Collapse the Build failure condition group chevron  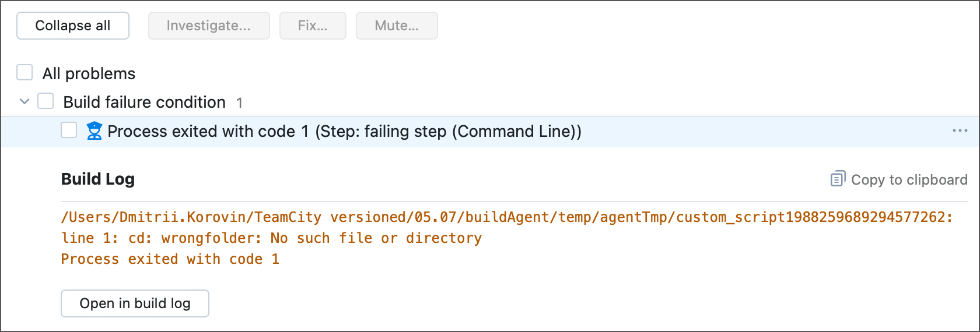pos(24,101)
